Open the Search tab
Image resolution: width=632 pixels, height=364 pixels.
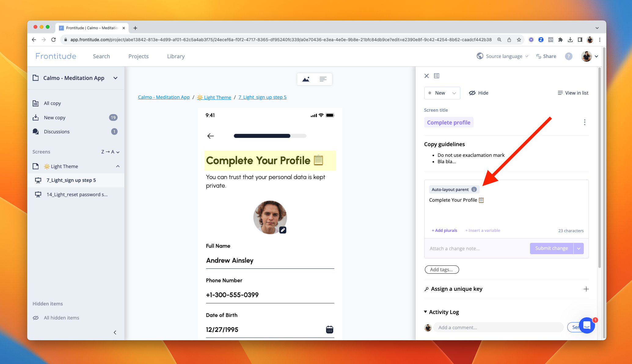pos(101,56)
